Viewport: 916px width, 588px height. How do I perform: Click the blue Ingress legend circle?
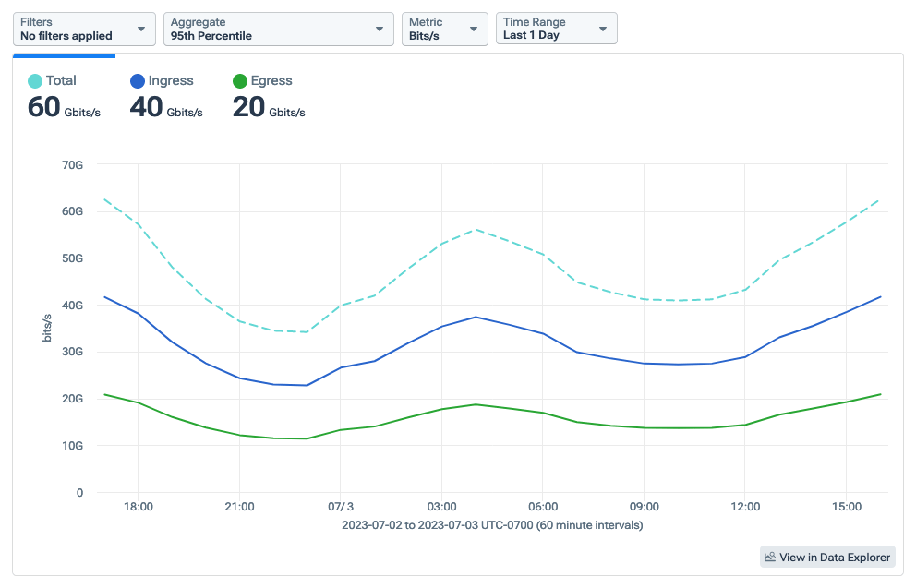138,81
